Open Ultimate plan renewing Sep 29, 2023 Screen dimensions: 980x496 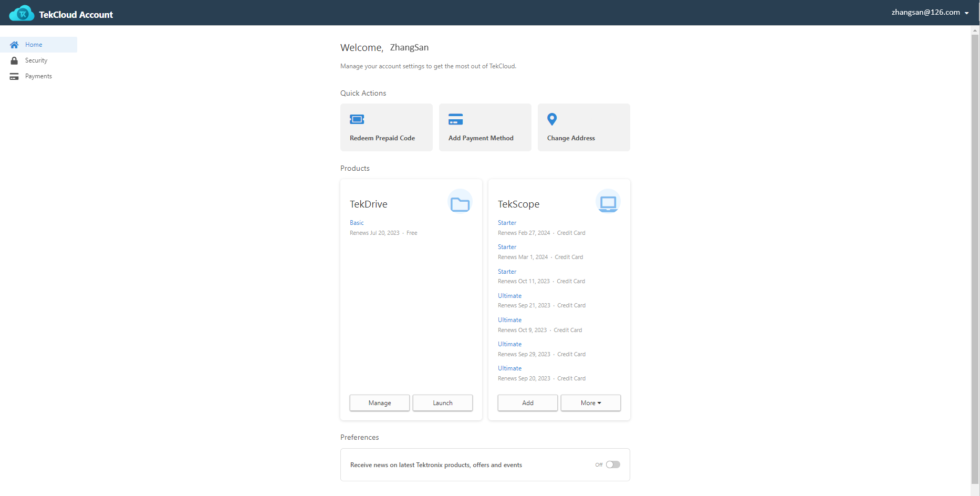[x=509, y=344]
